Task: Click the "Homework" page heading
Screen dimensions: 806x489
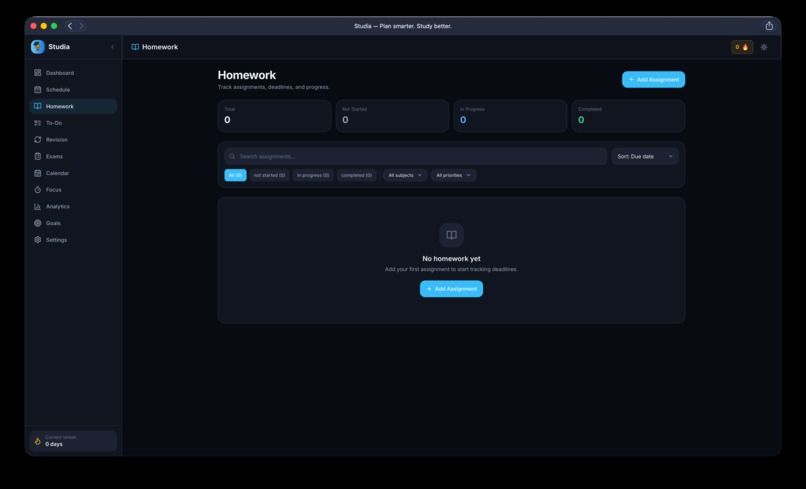Action: tap(247, 75)
